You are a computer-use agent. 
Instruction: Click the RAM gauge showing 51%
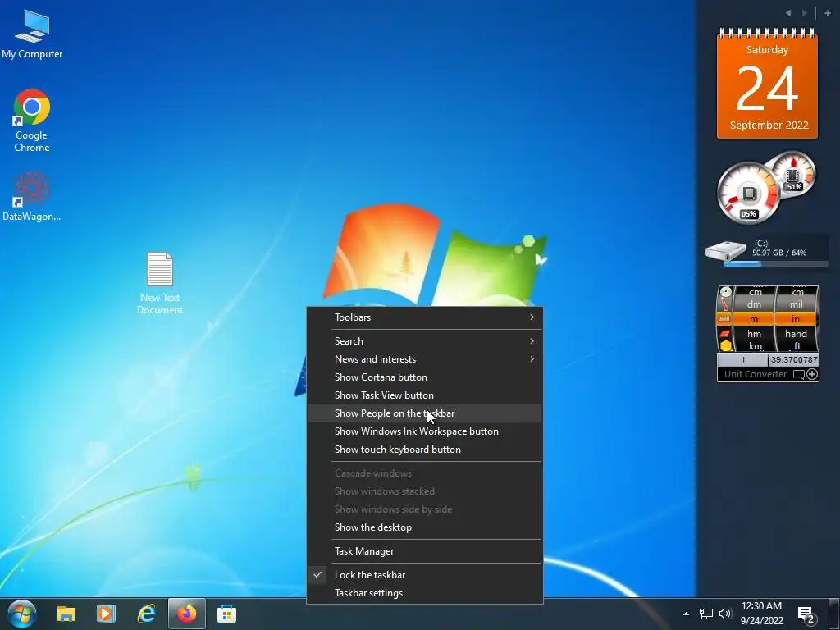(793, 174)
